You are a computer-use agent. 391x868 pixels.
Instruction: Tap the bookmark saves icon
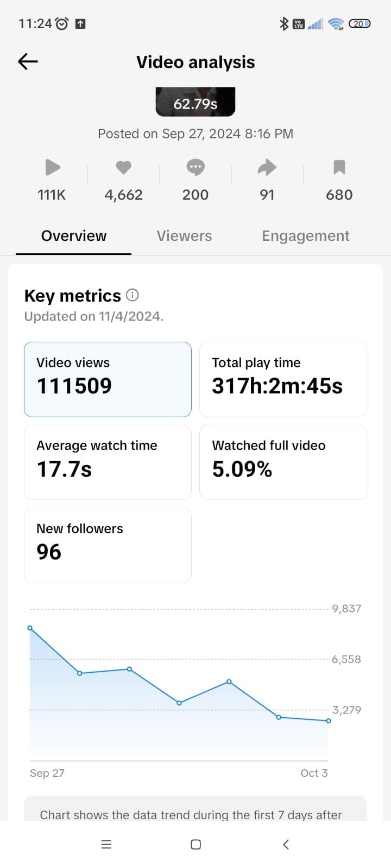(339, 168)
